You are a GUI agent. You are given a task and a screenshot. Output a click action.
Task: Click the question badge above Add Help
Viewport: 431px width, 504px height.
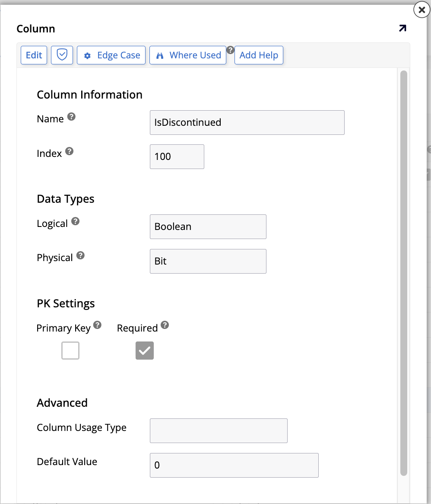(x=230, y=50)
